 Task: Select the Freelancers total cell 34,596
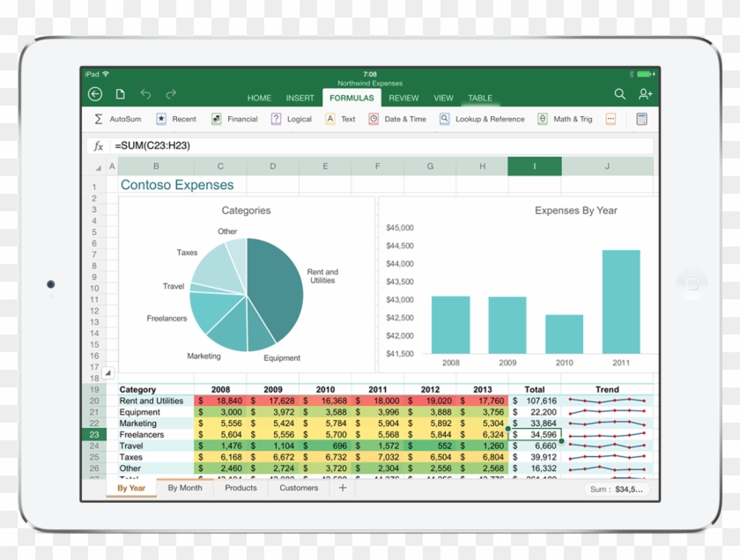pyautogui.click(x=536, y=434)
